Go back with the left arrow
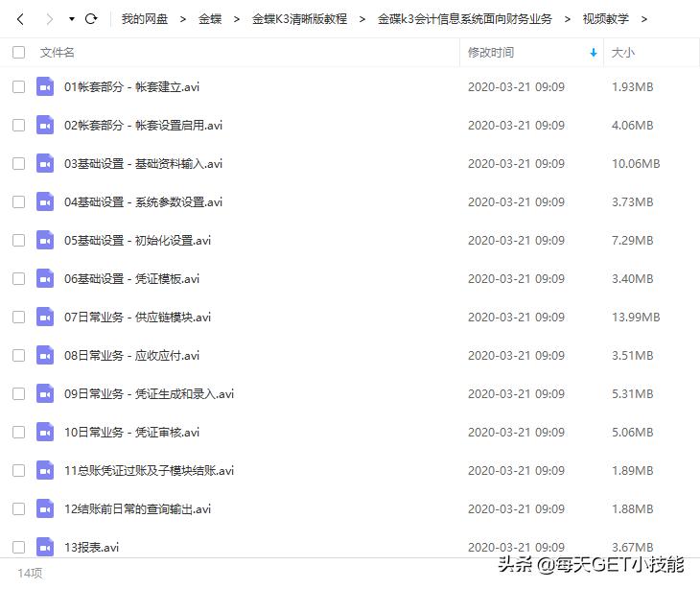Viewport: 700px width, 589px height. (x=20, y=19)
